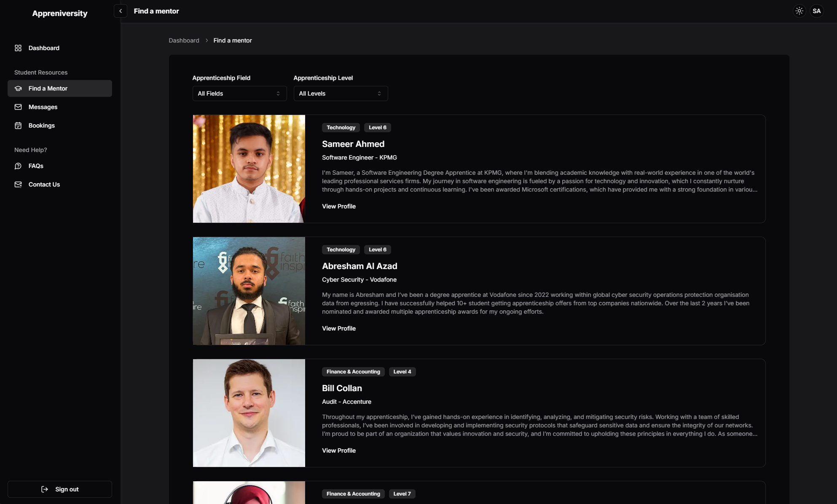Click the Contact Us mail icon
This screenshot has height=504, width=837.
[x=18, y=184]
